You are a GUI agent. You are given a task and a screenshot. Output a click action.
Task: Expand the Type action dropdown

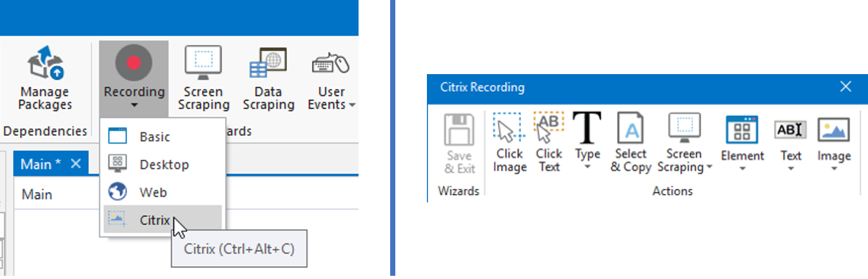[x=587, y=167]
